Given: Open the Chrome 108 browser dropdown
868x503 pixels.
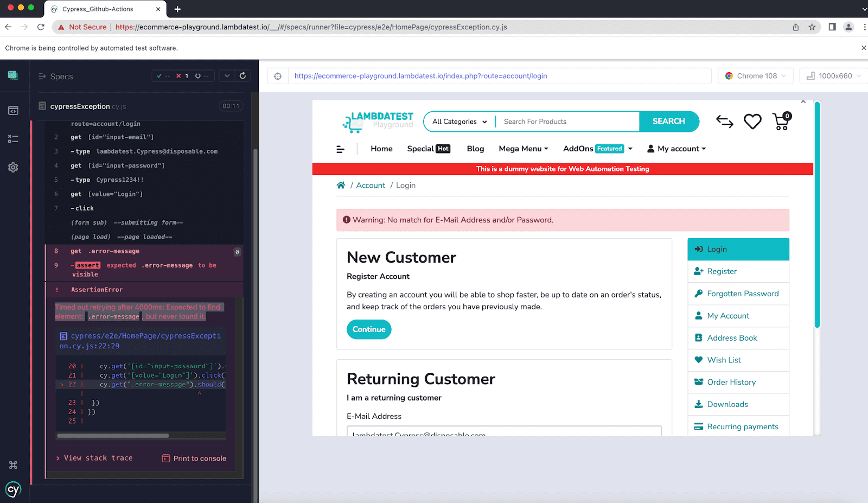Looking at the screenshot, I should pyautogui.click(x=755, y=76).
